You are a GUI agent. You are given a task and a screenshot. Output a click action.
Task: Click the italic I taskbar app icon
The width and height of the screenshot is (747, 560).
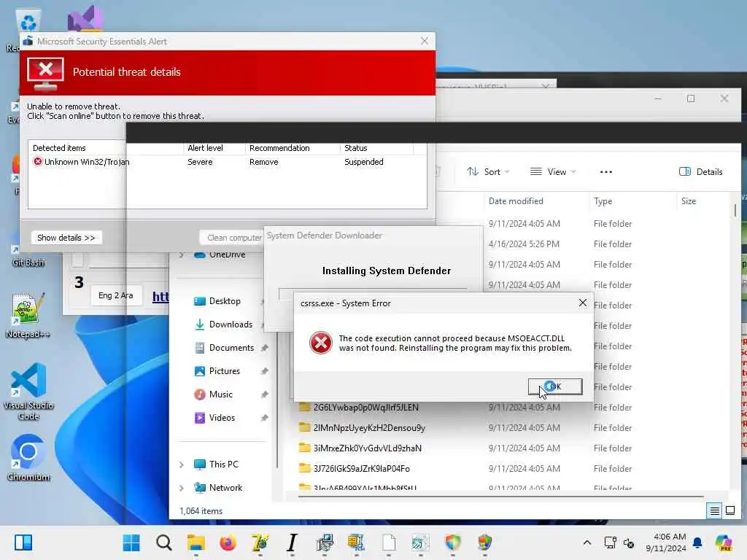tap(292, 542)
